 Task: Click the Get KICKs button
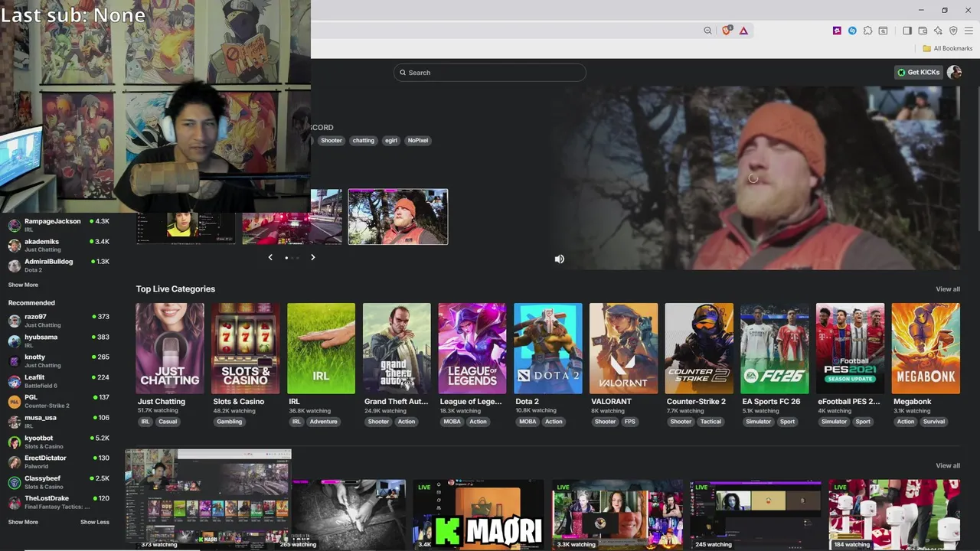coord(918,72)
